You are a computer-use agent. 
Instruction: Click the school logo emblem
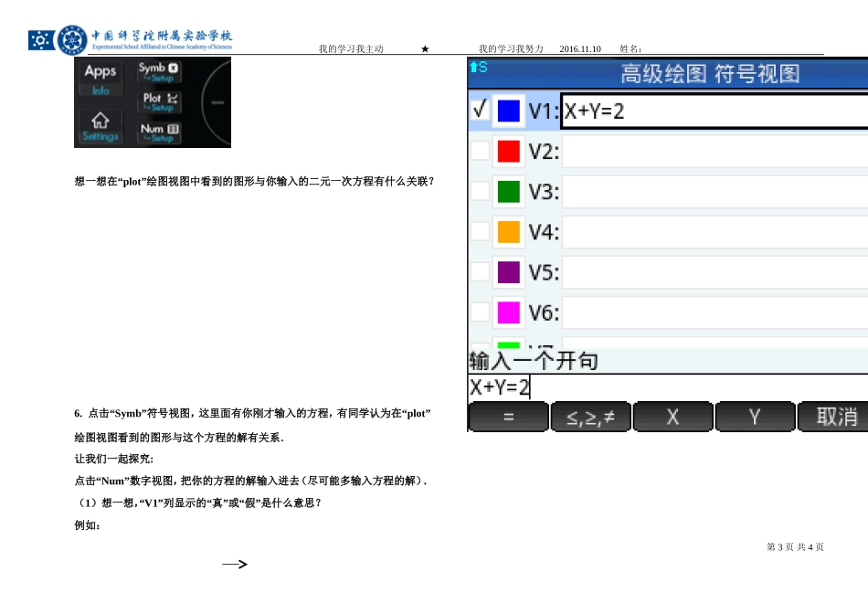[72, 40]
